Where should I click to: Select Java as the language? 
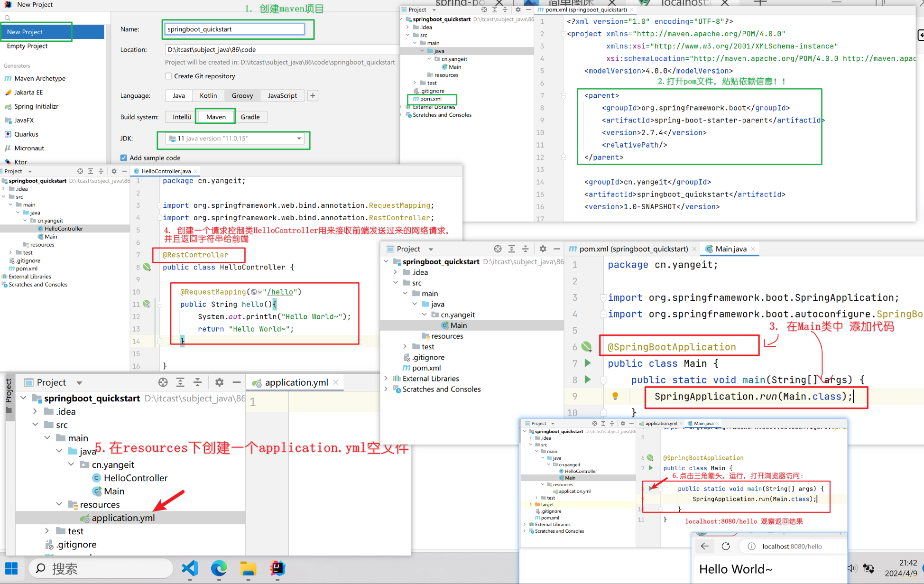[179, 95]
